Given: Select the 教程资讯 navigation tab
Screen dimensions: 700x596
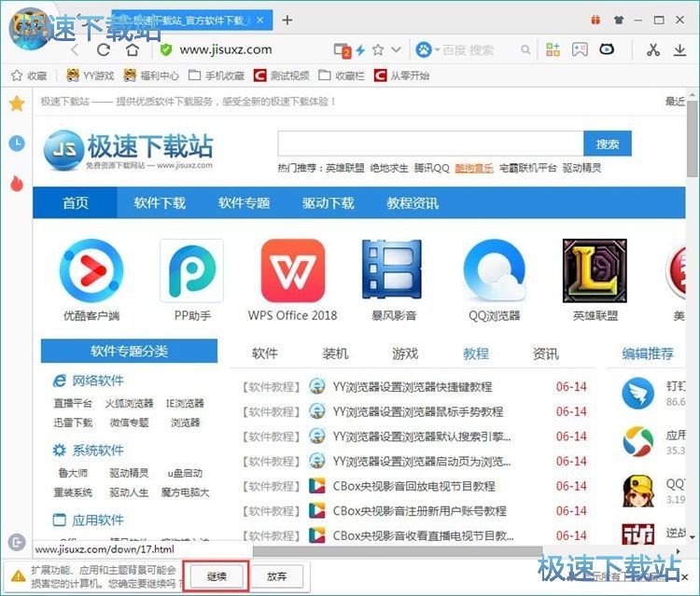Looking at the screenshot, I should point(413,203).
